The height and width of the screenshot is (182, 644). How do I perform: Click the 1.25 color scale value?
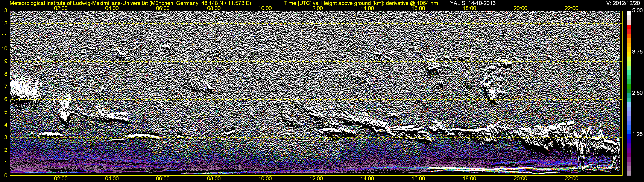point(637,134)
